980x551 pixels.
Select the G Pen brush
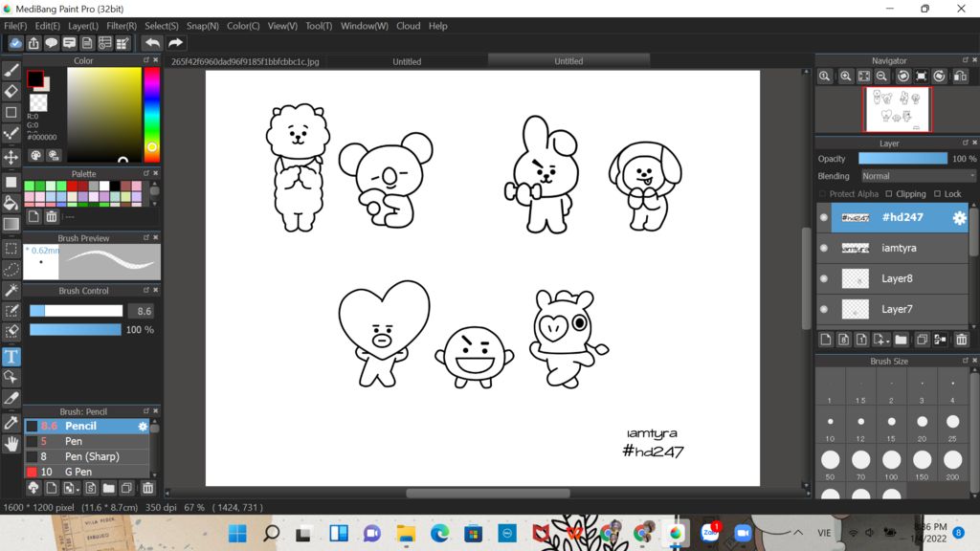click(87, 472)
